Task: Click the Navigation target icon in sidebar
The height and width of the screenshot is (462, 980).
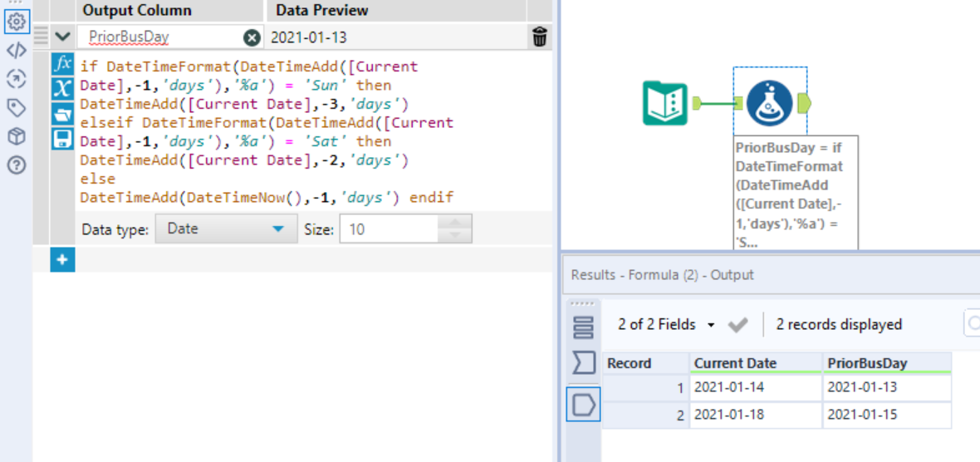Action: coord(17,79)
